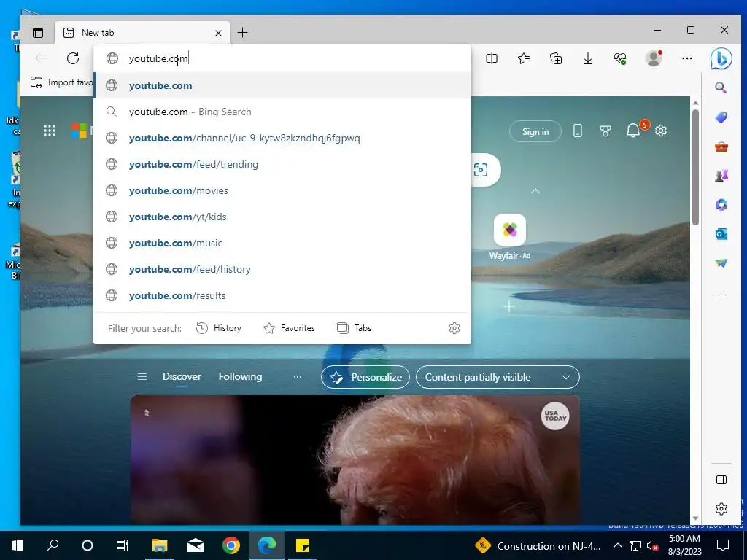
Task: Open the Rewards trophy icon
Action: [x=605, y=131]
